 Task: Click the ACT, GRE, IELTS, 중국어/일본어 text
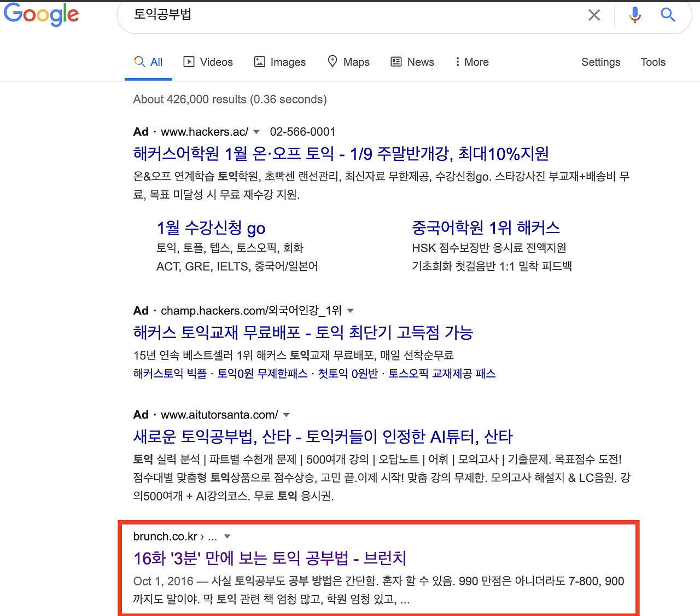(237, 266)
